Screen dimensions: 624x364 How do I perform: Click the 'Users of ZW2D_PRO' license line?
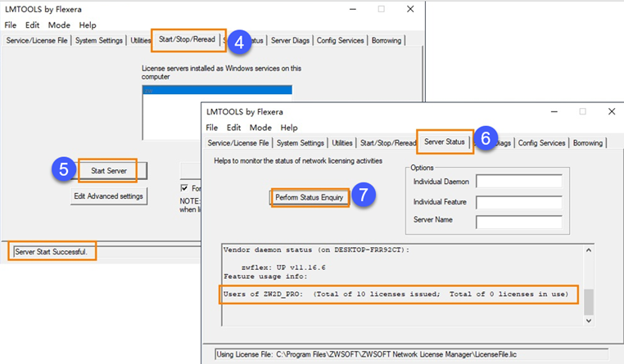(x=396, y=294)
